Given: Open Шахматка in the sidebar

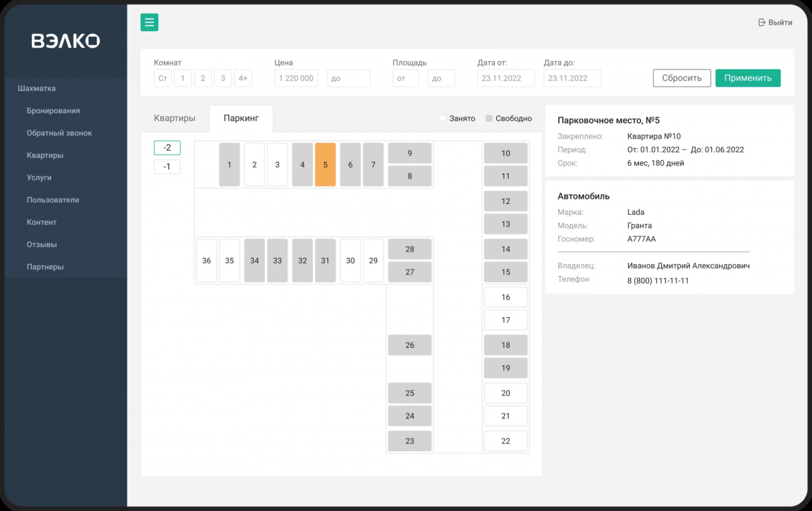Looking at the screenshot, I should point(37,88).
